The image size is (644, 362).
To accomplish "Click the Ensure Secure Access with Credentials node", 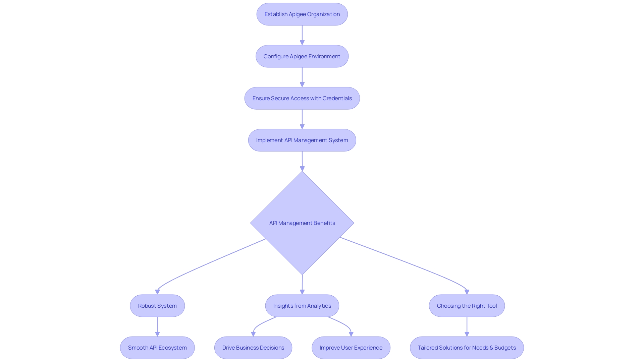I will click(x=302, y=98).
